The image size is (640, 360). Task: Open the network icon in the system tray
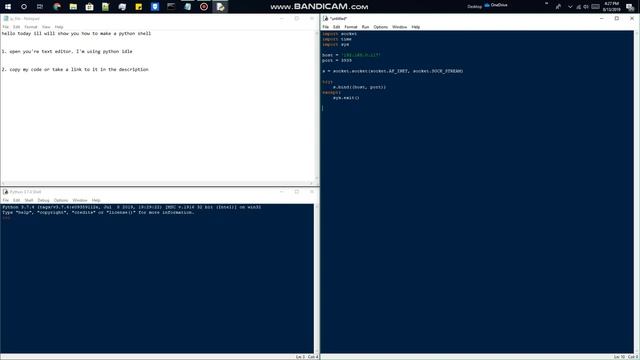pos(578,7)
